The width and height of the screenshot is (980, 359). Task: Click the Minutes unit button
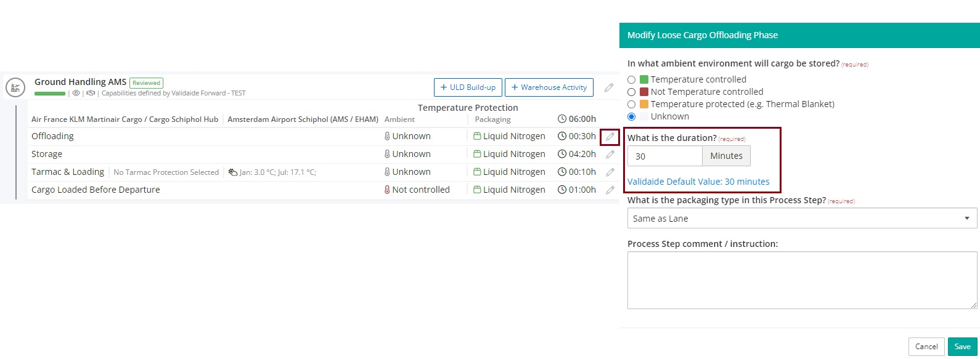[x=726, y=156]
